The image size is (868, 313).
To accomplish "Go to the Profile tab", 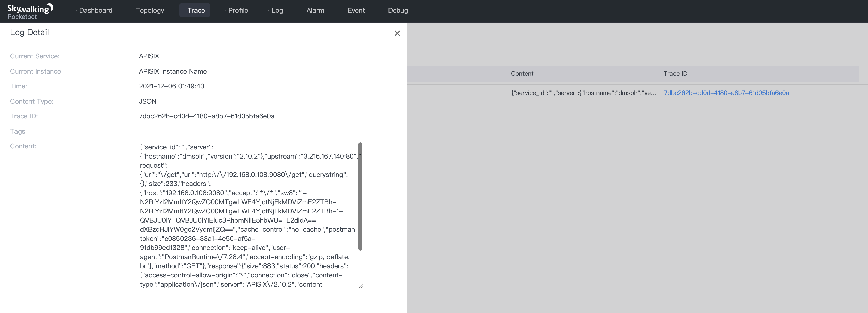I will [238, 10].
